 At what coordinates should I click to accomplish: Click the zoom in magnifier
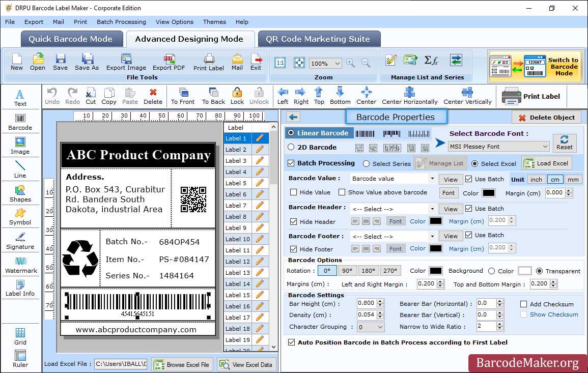point(351,63)
